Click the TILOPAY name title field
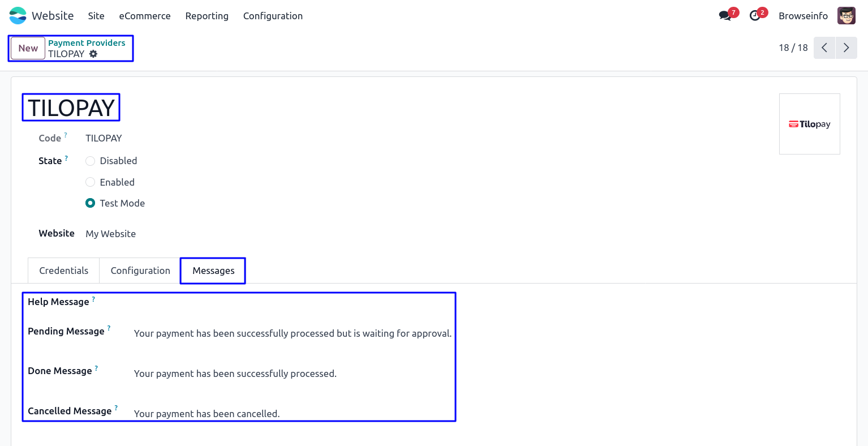This screenshot has width=868, height=446. point(71,108)
